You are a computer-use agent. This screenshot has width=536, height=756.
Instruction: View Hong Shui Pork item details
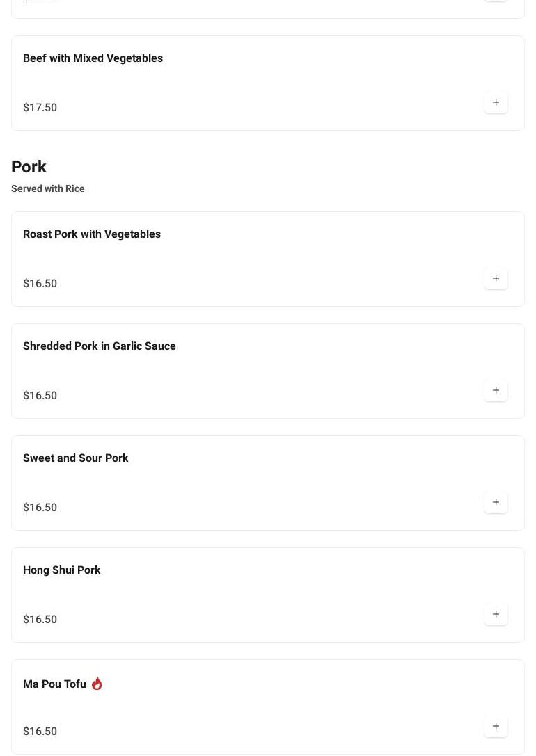click(62, 570)
